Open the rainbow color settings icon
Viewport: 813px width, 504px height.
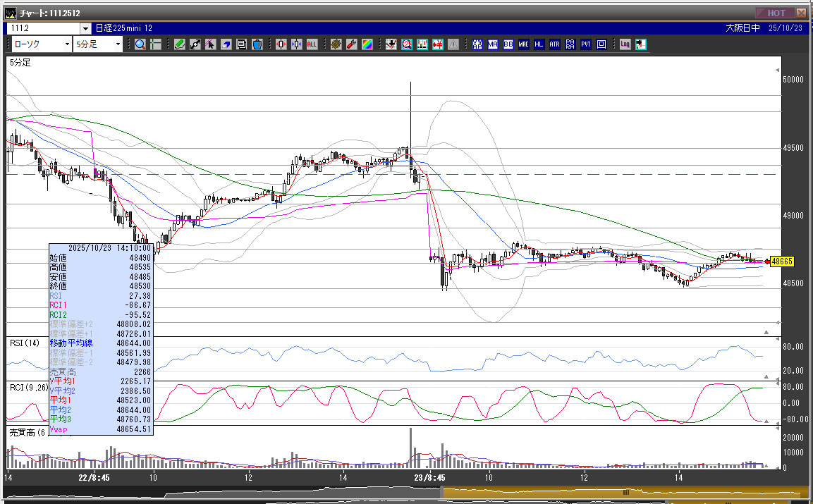367,44
